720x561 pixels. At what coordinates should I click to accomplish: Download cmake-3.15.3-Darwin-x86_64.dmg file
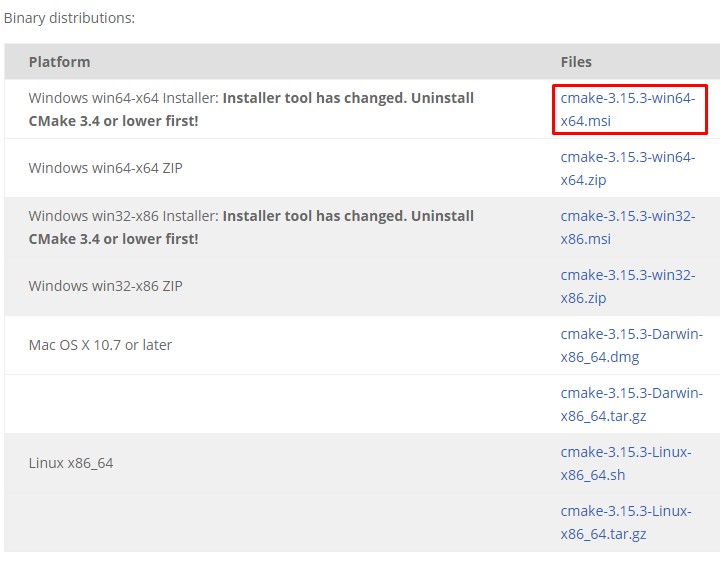click(631, 345)
